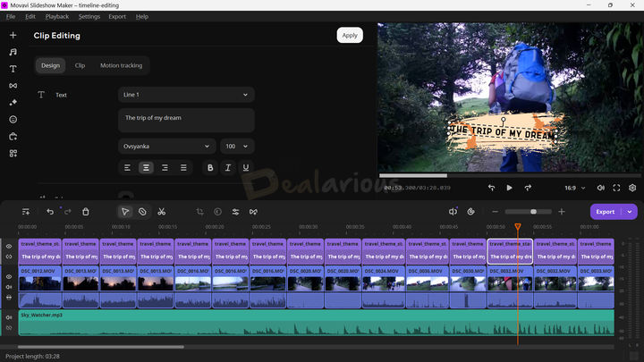Toggle video track visibility eye icon
The image size is (644, 362).
[x=9, y=276]
